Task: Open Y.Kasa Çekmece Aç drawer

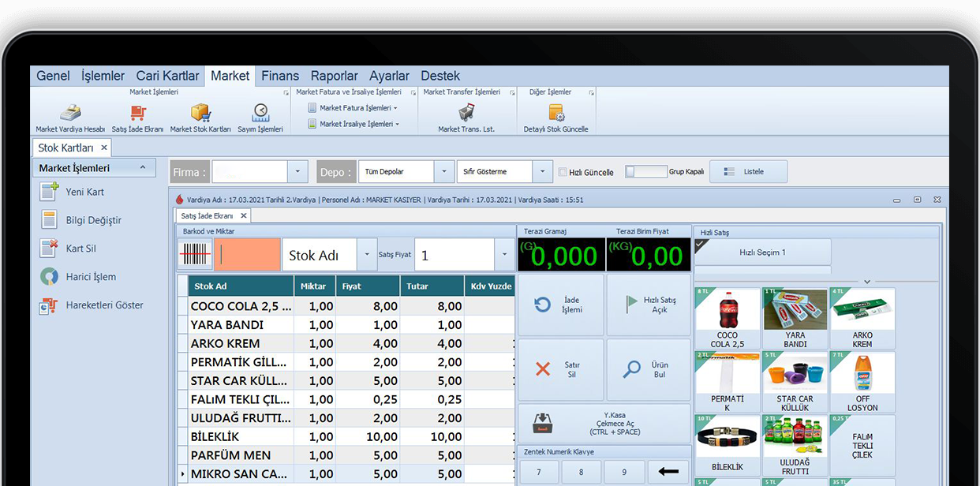Action: pos(604,424)
